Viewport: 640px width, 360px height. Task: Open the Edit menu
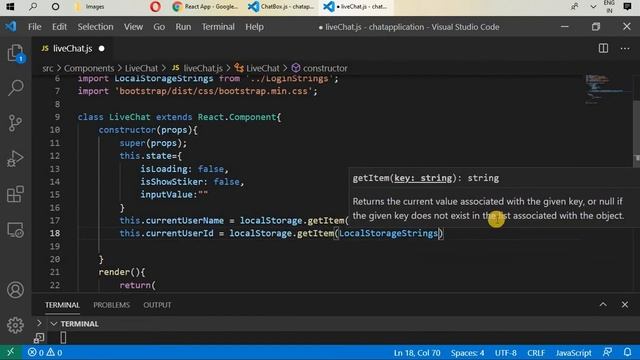59,27
